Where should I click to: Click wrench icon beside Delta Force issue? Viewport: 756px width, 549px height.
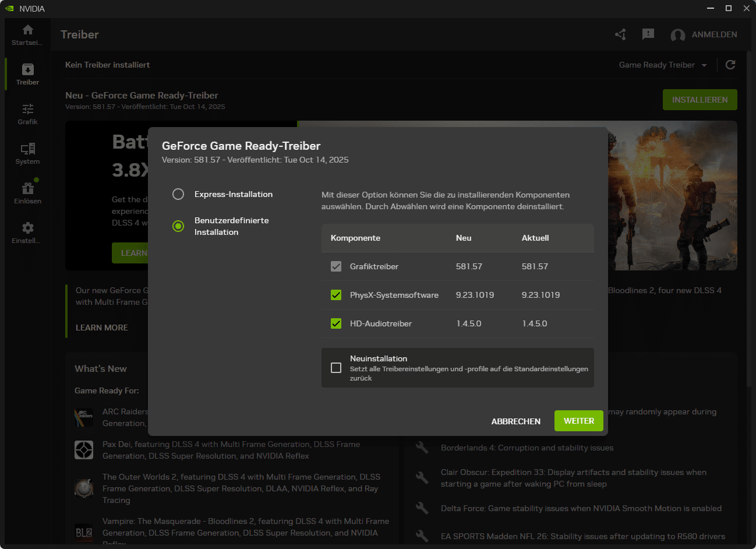422,508
